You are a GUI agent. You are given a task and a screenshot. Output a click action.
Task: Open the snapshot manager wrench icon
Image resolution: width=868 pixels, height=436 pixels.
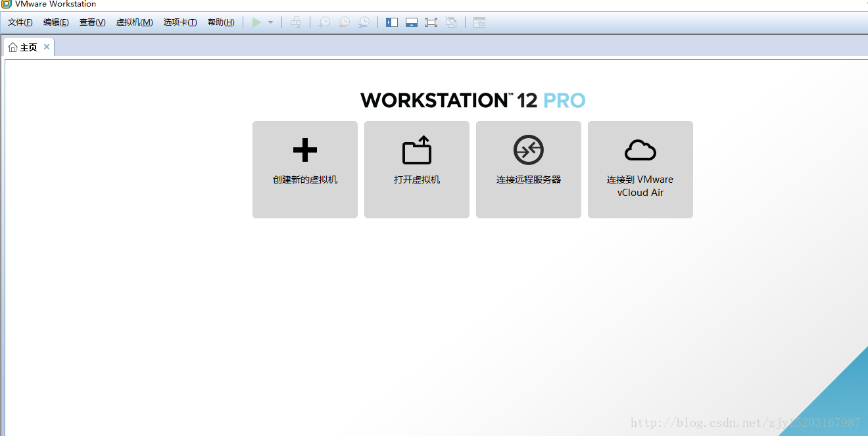(x=364, y=22)
